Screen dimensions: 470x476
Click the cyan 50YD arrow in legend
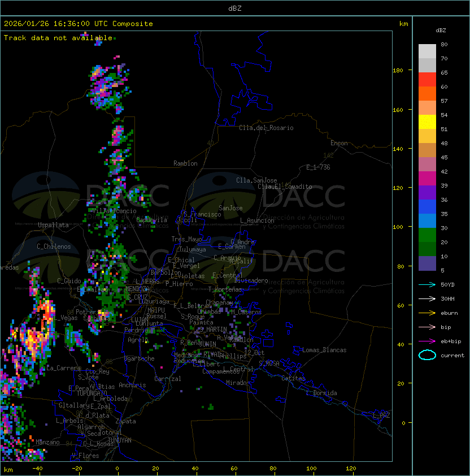click(x=427, y=284)
